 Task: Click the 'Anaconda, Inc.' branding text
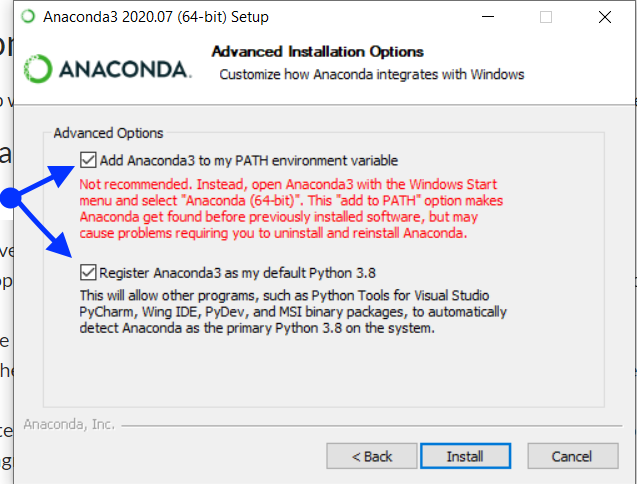(69, 425)
